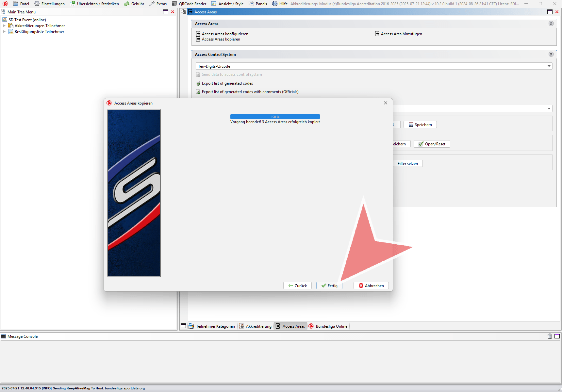The height and width of the screenshot is (392, 562).
Task: Click the window list icon left of Access Areas title
Action: coord(183,12)
